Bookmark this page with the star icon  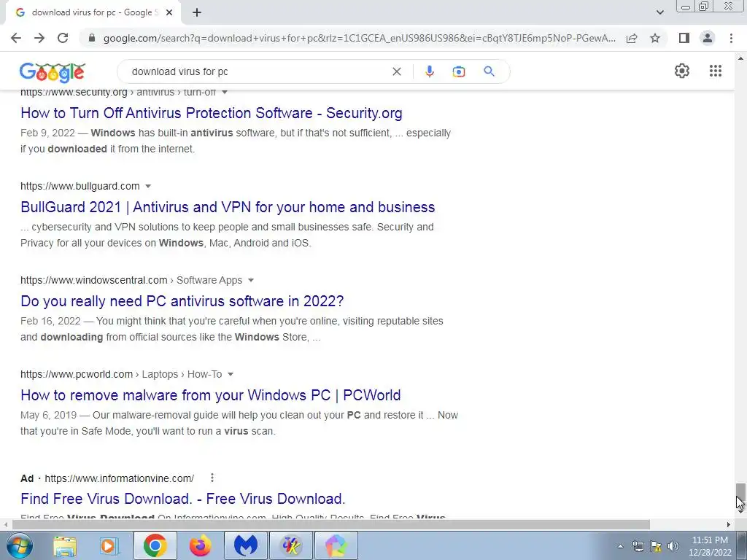[x=655, y=38]
